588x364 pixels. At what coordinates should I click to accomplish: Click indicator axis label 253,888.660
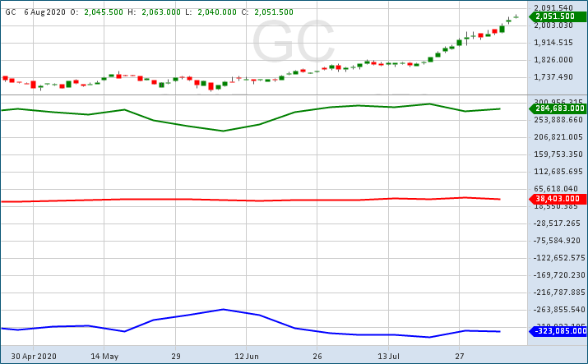(x=558, y=120)
